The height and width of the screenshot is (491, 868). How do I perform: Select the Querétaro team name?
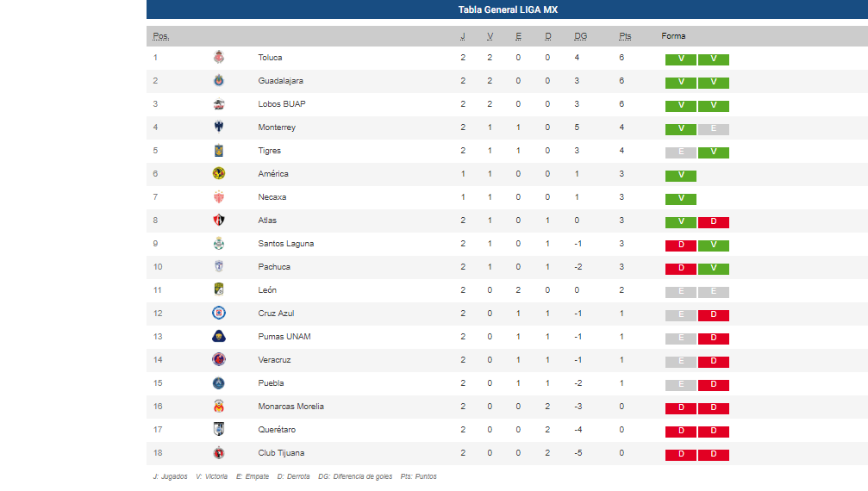pos(278,430)
